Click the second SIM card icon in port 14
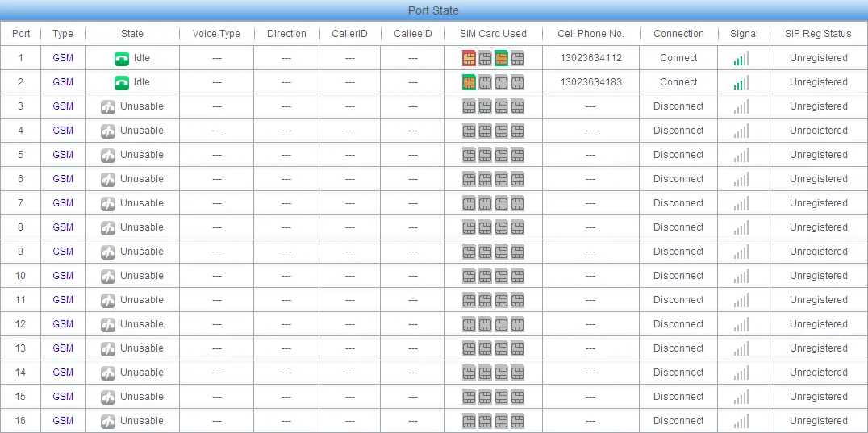 (x=485, y=373)
